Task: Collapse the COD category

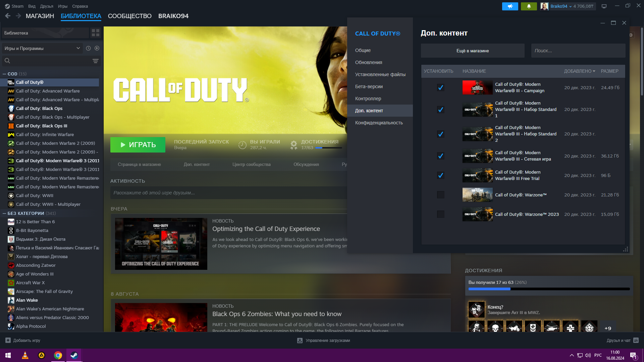Action: coord(4,74)
